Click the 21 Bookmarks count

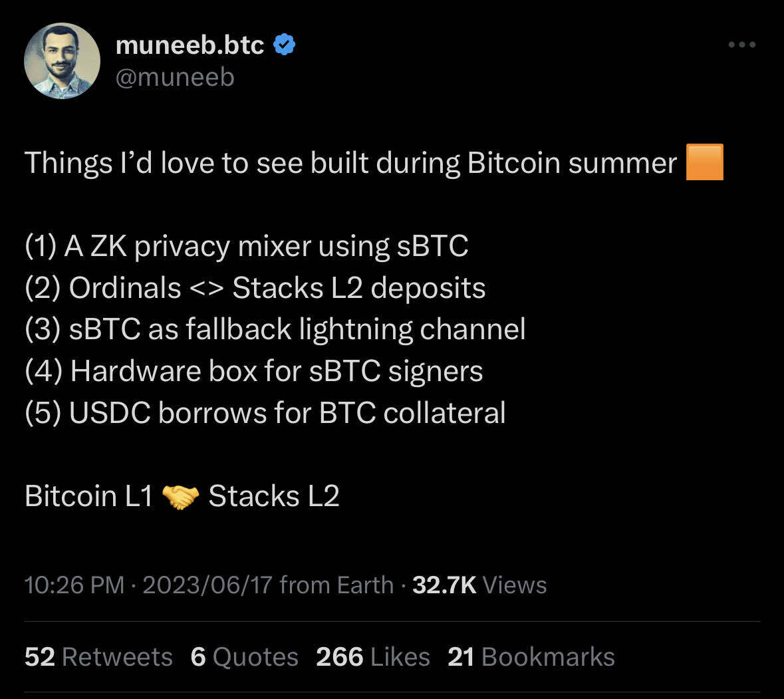tap(531, 657)
